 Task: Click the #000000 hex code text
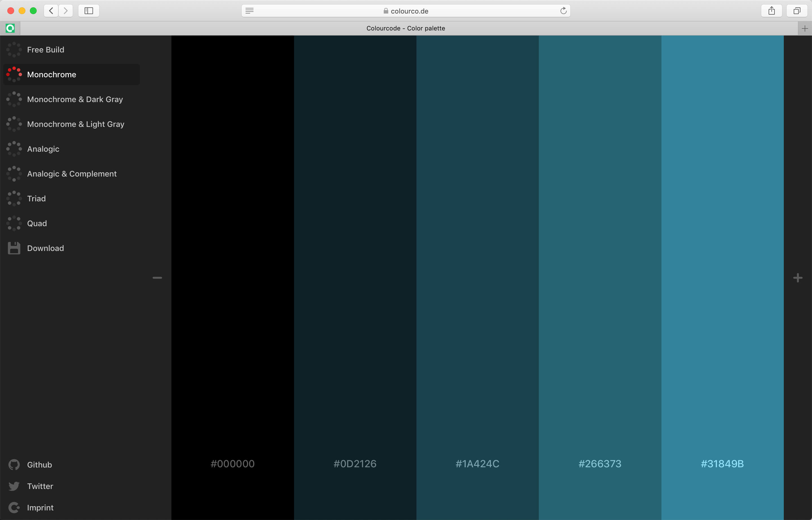233,464
